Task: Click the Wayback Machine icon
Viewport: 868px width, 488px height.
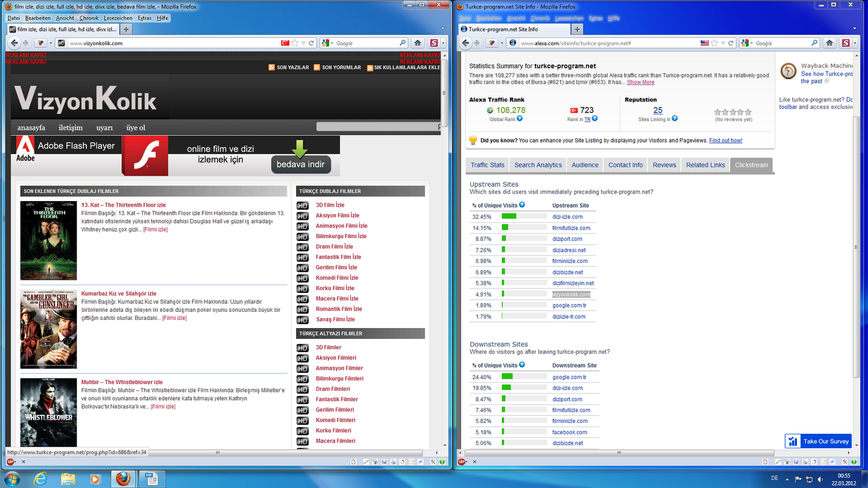Action: click(x=788, y=71)
